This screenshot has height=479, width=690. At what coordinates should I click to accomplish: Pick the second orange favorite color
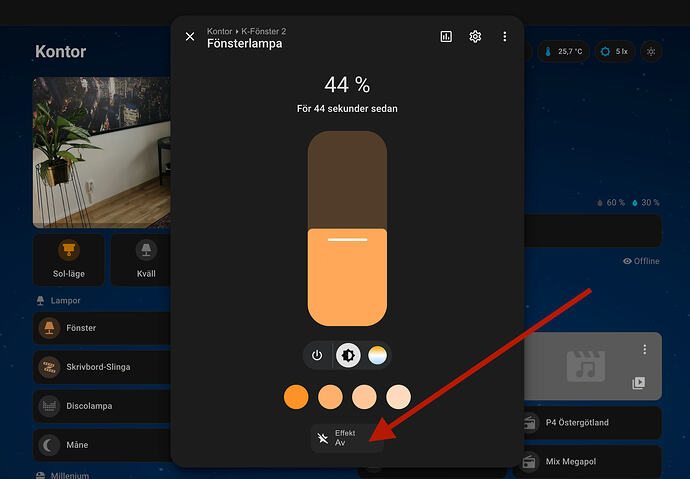point(330,397)
